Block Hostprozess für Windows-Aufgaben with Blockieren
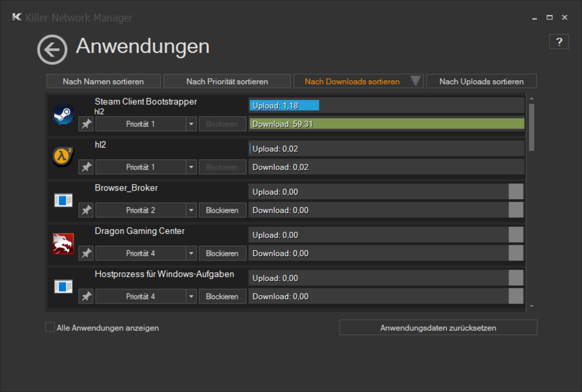The height and width of the screenshot is (392, 582). tap(222, 297)
